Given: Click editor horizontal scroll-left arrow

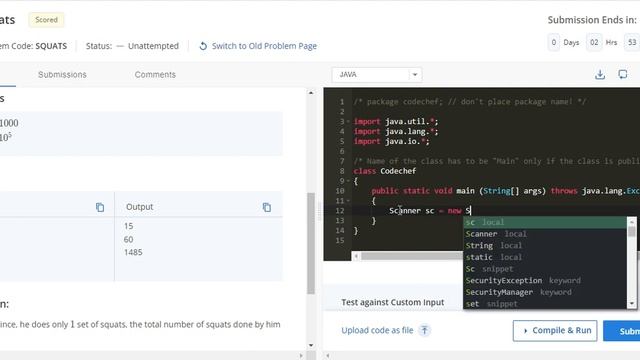Looking at the screenshot, I should [x=356, y=256].
